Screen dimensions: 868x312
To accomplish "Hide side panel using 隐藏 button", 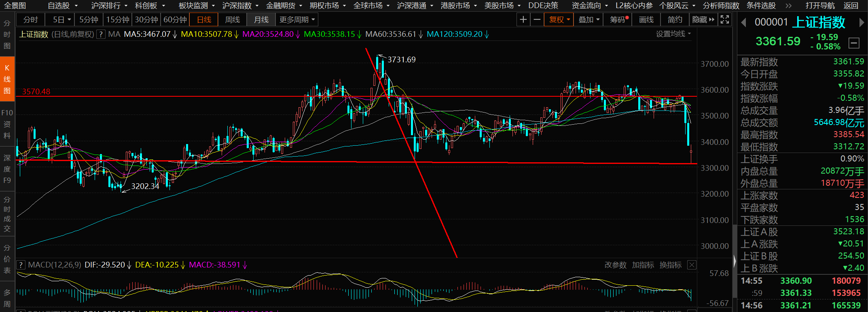I will [x=703, y=19].
